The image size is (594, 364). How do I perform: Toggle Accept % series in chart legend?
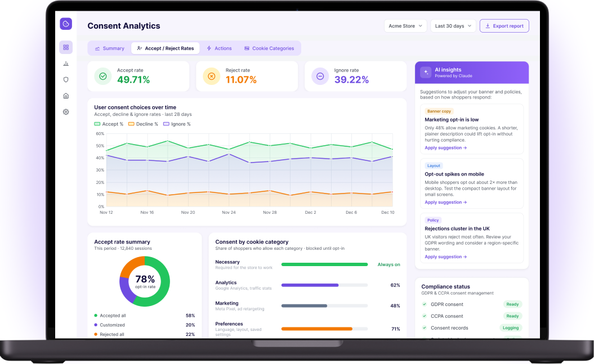click(x=109, y=124)
